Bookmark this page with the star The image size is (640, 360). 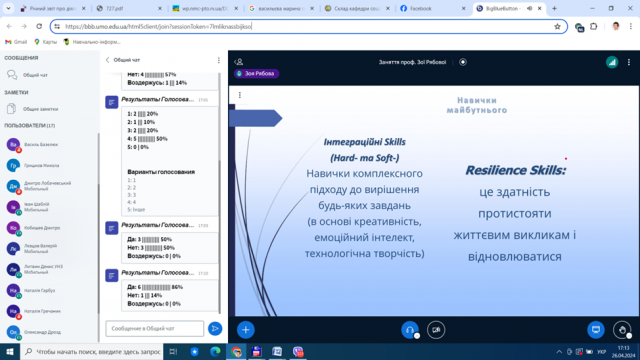(x=557, y=26)
